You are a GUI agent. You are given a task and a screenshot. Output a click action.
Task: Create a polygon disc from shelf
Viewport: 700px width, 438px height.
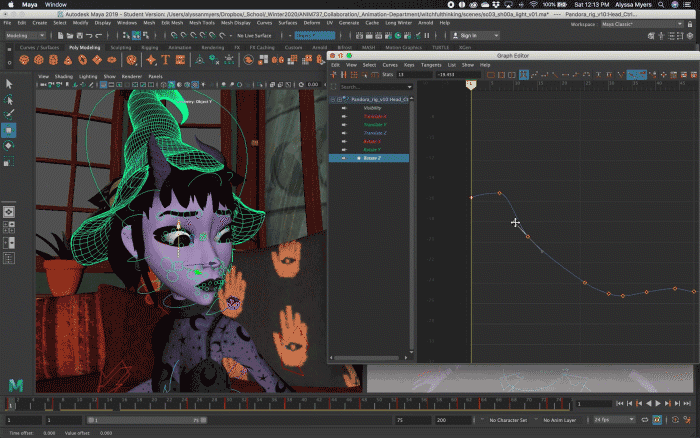[x=112, y=59]
